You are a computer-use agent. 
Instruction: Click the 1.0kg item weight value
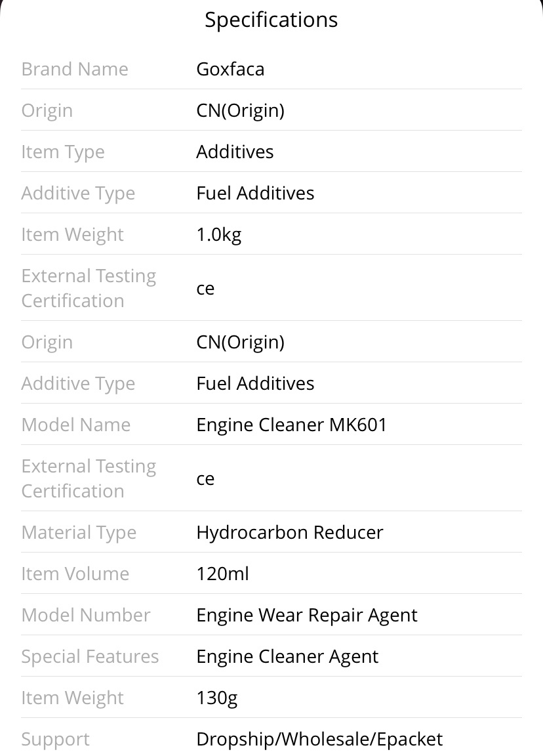(x=219, y=235)
